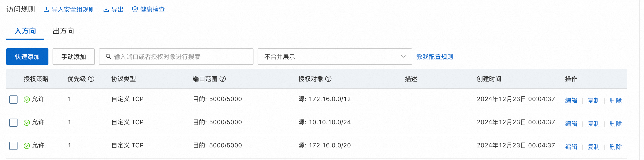Open the 不合并展示 dropdown
The image size is (644, 160).
point(334,57)
